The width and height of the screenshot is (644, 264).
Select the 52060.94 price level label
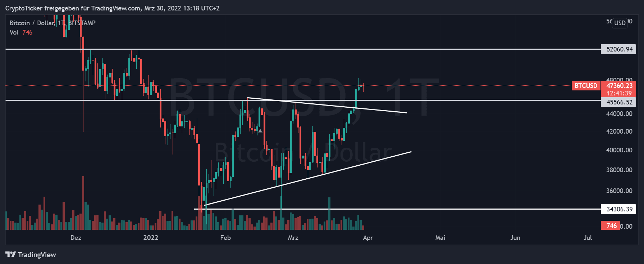[619, 49]
